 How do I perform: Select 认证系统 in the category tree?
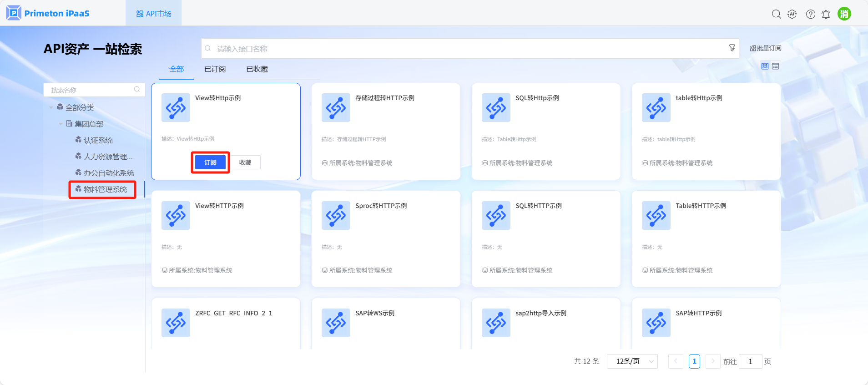(98, 140)
